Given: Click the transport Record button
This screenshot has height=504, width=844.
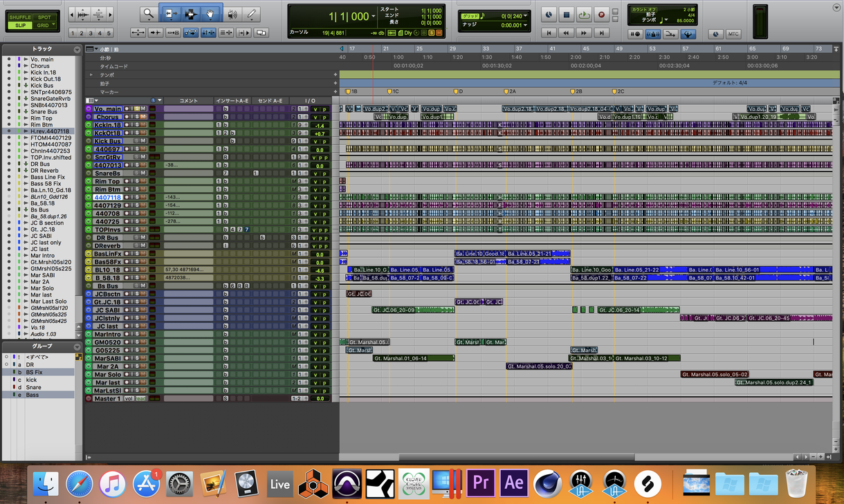Looking at the screenshot, I should click(x=601, y=14).
